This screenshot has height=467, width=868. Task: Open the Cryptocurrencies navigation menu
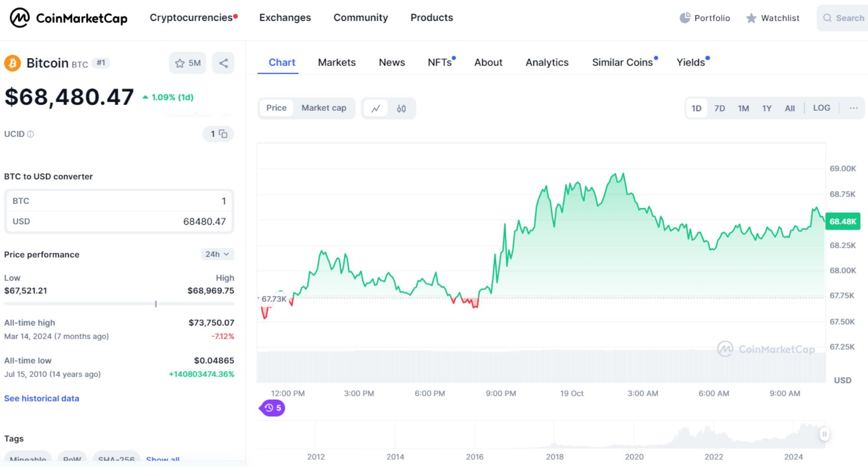(x=191, y=18)
